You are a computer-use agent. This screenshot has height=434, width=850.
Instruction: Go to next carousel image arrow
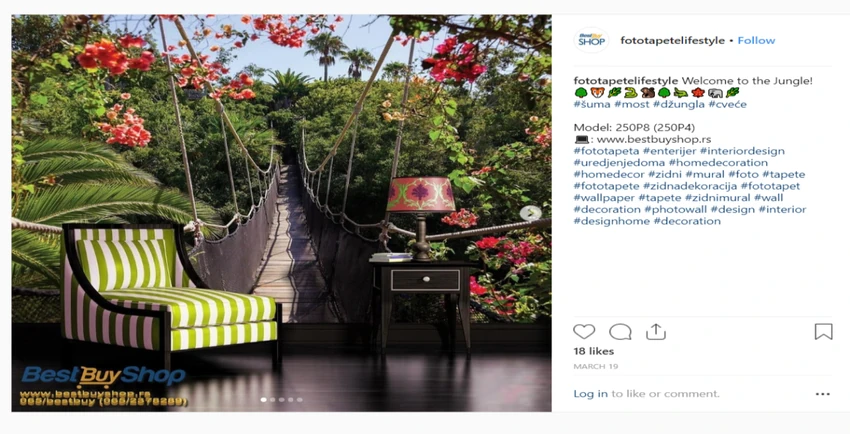coord(530,213)
